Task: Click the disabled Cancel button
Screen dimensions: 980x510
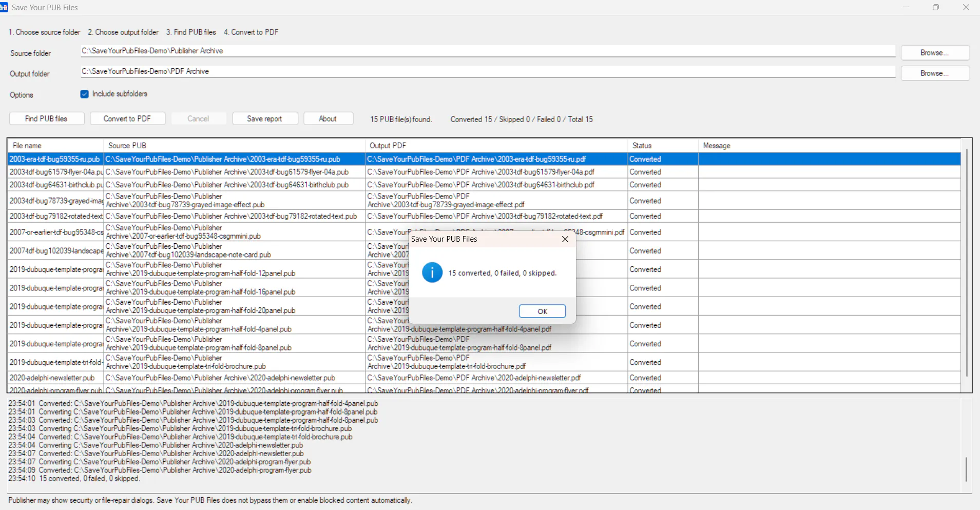Action: pos(198,119)
